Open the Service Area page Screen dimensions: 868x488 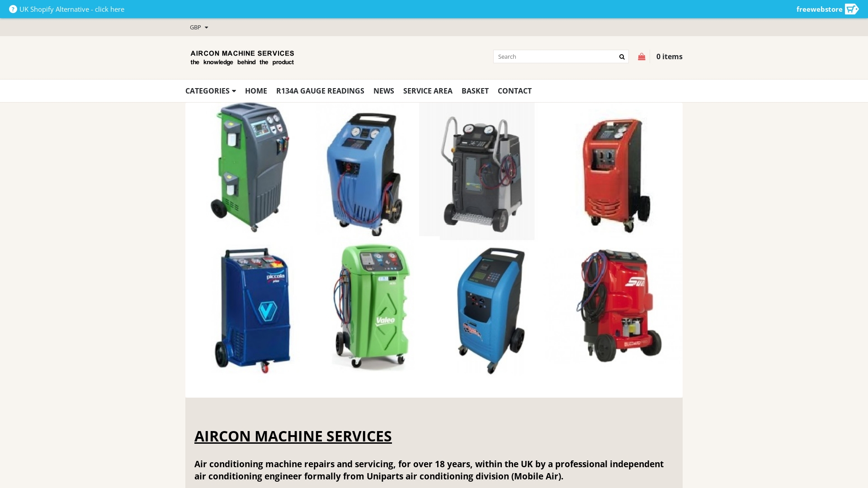click(x=428, y=91)
